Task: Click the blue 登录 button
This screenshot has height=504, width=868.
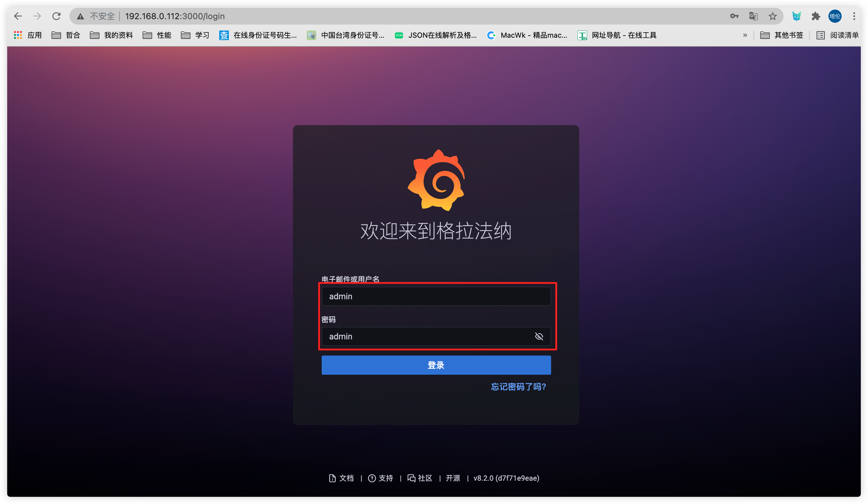Action: tap(436, 365)
